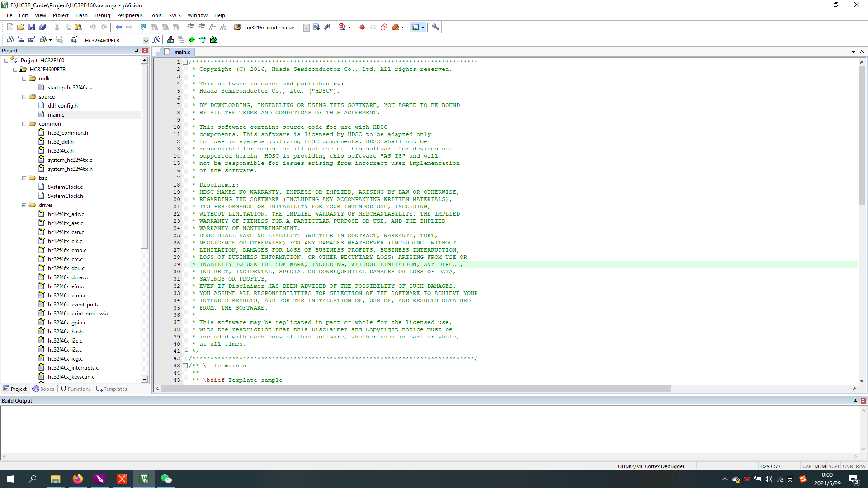
Task: Click Manage Run-Time Environment green diamond icon
Action: pyautogui.click(x=192, y=40)
